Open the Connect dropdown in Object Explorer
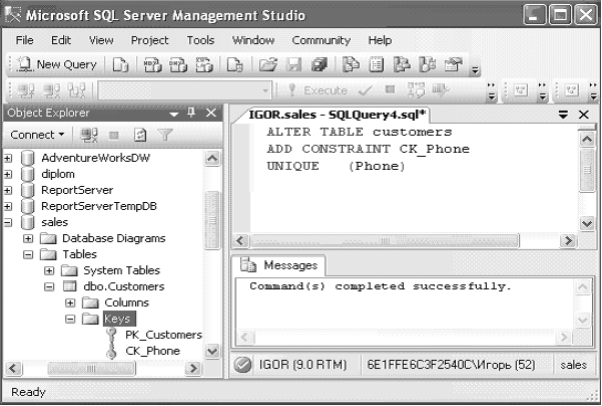The width and height of the screenshot is (602, 406). pyautogui.click(x=37, y=135)
